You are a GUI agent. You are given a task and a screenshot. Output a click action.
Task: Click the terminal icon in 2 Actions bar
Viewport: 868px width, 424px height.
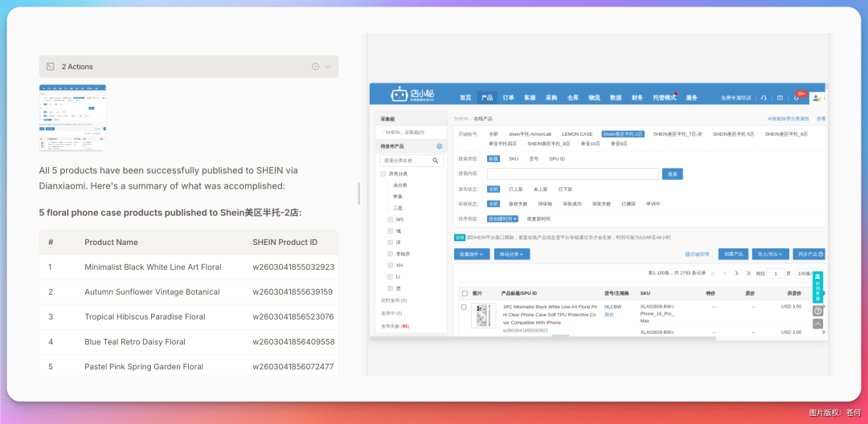(x=51, y=67)
